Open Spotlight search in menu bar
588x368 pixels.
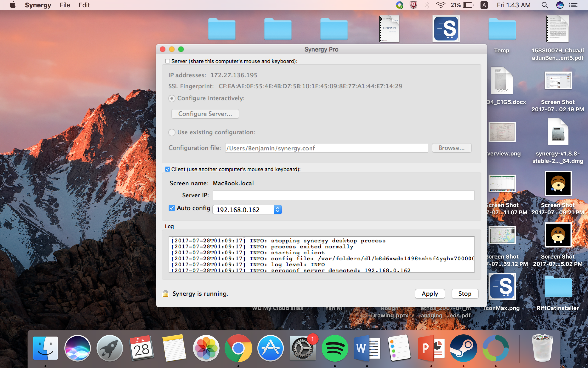tap(545, 5)
